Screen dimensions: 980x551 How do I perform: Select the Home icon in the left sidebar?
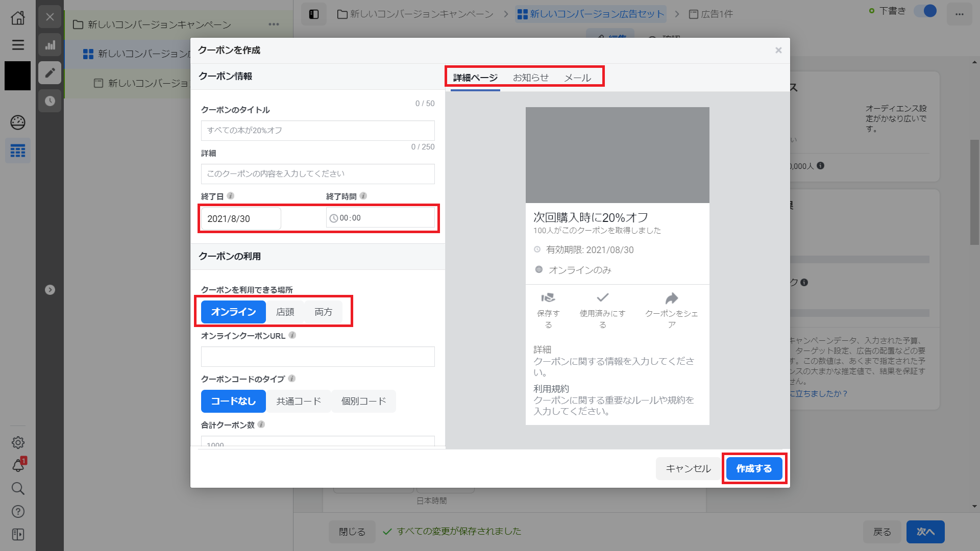click(x=18, y=17)
